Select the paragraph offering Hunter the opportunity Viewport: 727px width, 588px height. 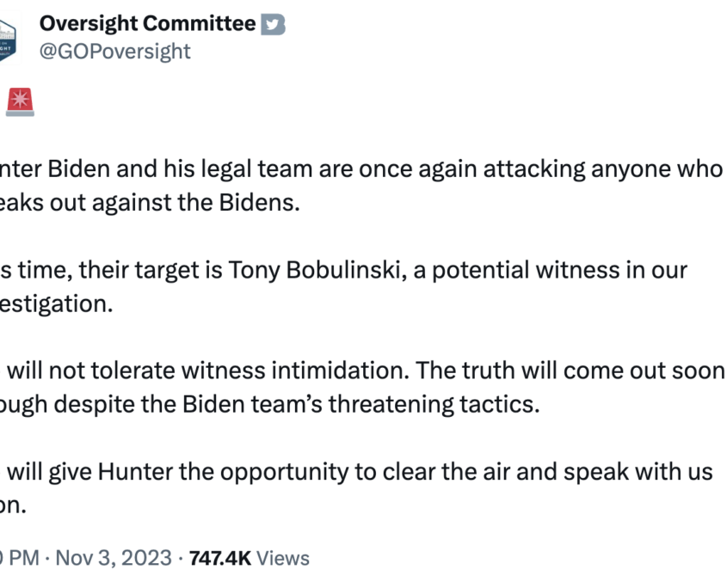coord(356,489)
